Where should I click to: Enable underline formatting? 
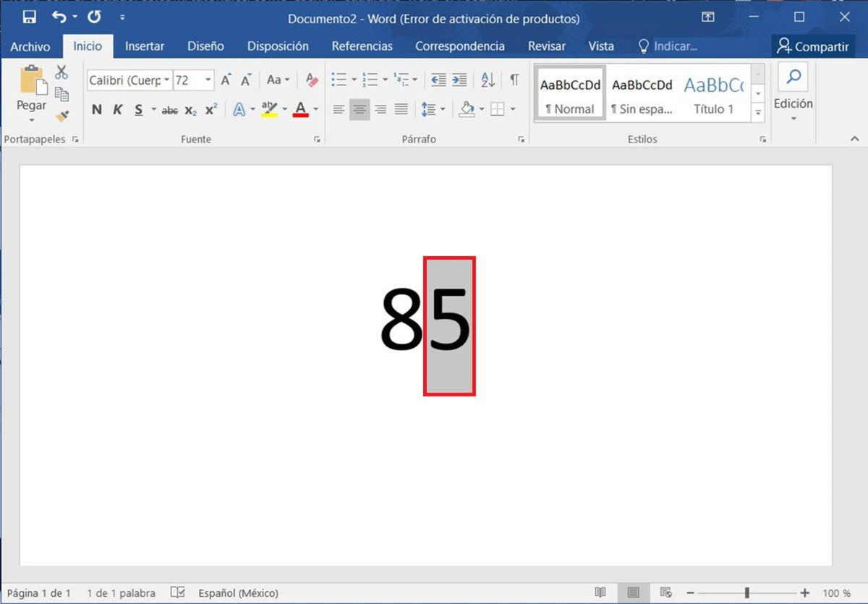pyautogui.click(x=137, y=109)
